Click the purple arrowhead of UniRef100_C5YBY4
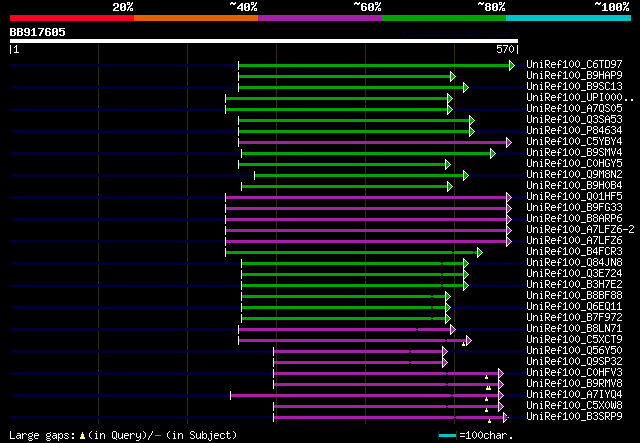Image resolution: width=640 pixels, height=443 pixels. pyautogui.click(x=509, y=142)
